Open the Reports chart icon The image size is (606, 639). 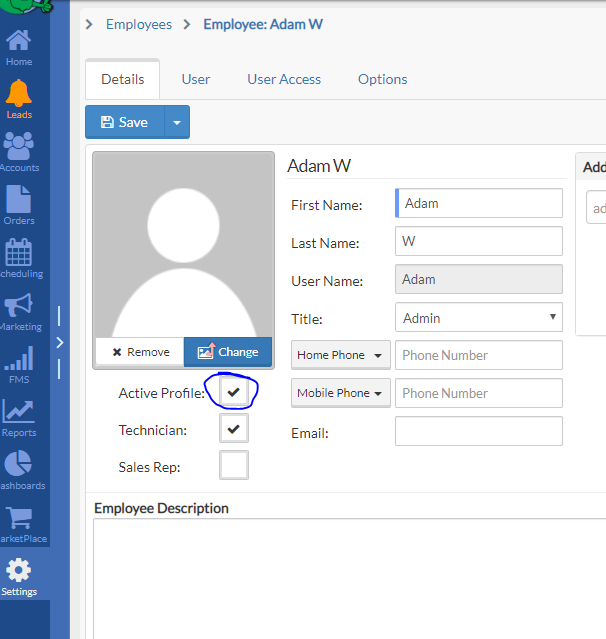tap(18, 411)
